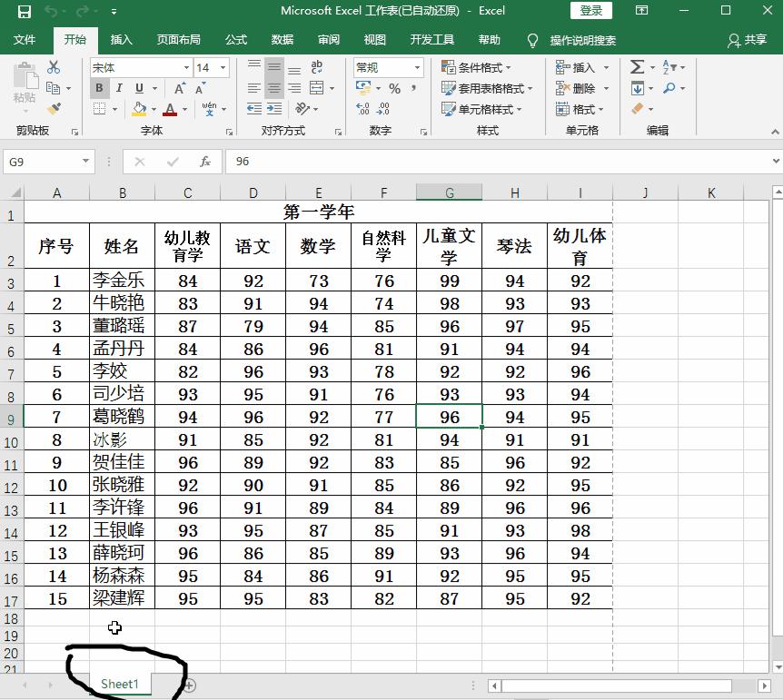The width and height of the screenshot is (783, 700).
Task: Open the font size dropdown
Action: (222, 67)
